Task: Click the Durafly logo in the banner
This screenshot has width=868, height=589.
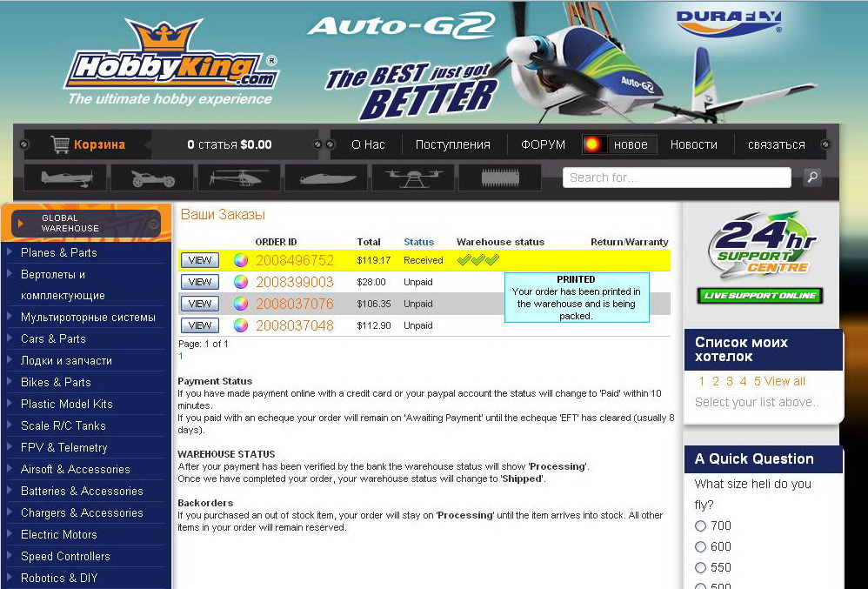Action: click(x=729, y=23)
